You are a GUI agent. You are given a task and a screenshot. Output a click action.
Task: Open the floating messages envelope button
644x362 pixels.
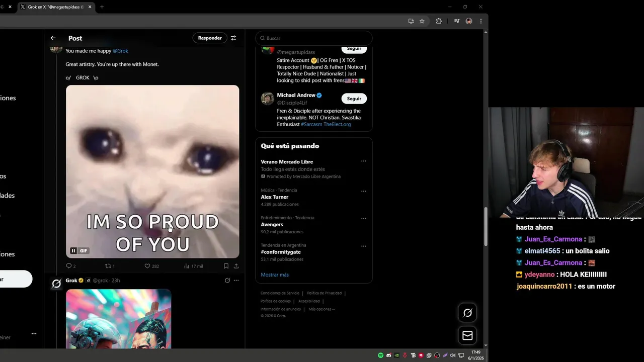[x=467, y=335]
